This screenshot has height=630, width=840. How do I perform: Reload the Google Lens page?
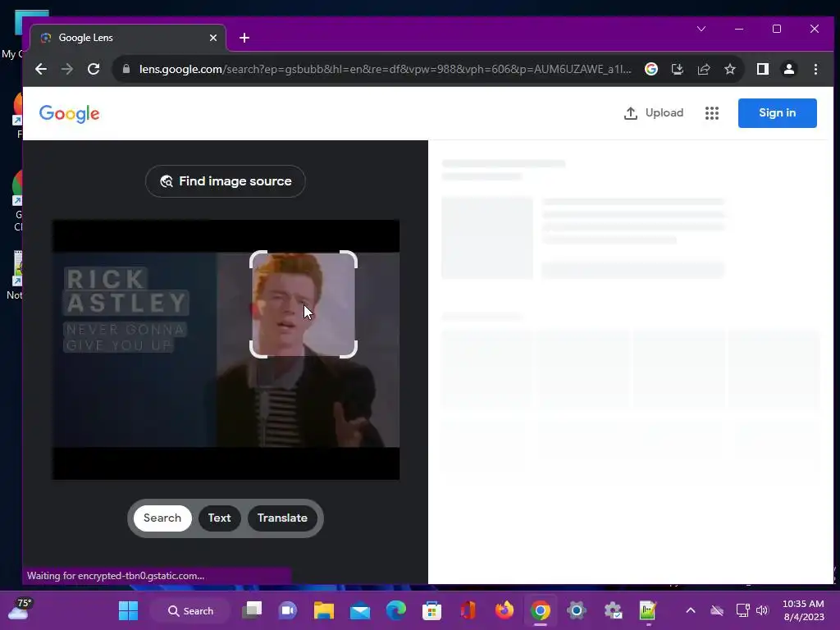pyautogui.click(x=94, y=69)
